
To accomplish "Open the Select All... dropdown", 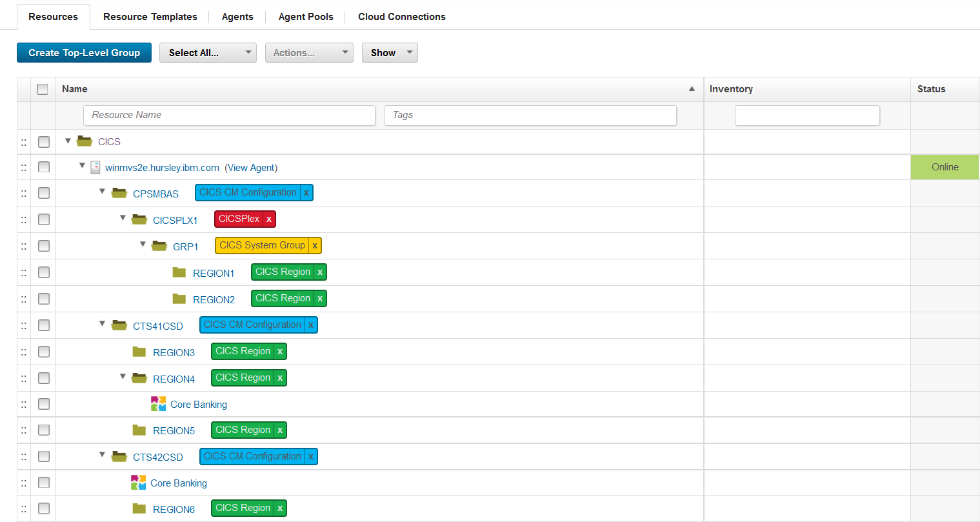I will (x=208, y=53).
